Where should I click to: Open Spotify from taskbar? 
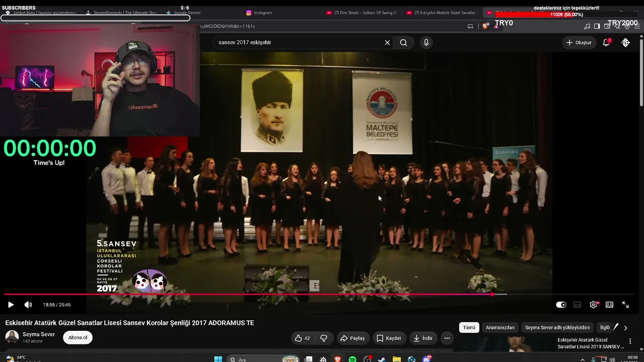[352, 359]
